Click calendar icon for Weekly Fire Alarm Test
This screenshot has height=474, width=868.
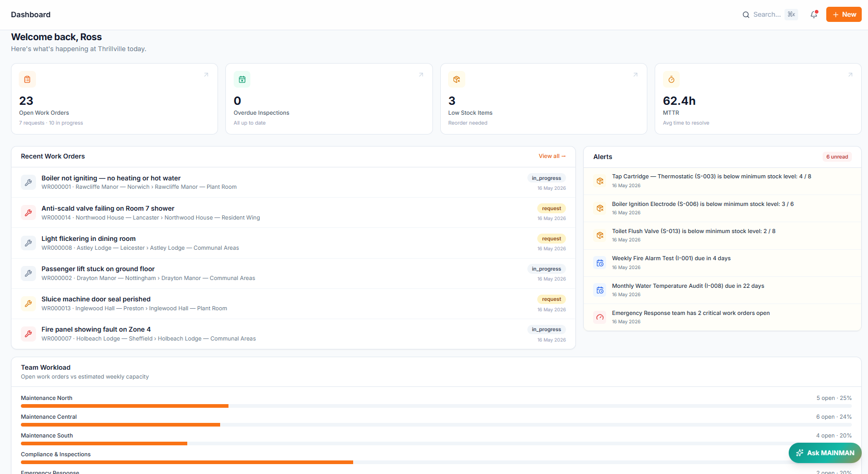coord(600,263)
